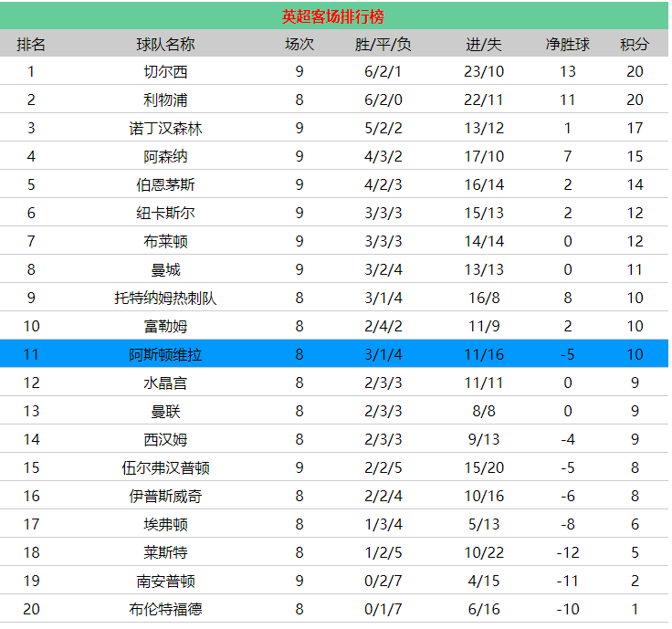Image resolution: width=672 pixels, height=629 pixels.
Task: Click 纽卡斯尔 goals value 15/13
Action: [484, 213]
